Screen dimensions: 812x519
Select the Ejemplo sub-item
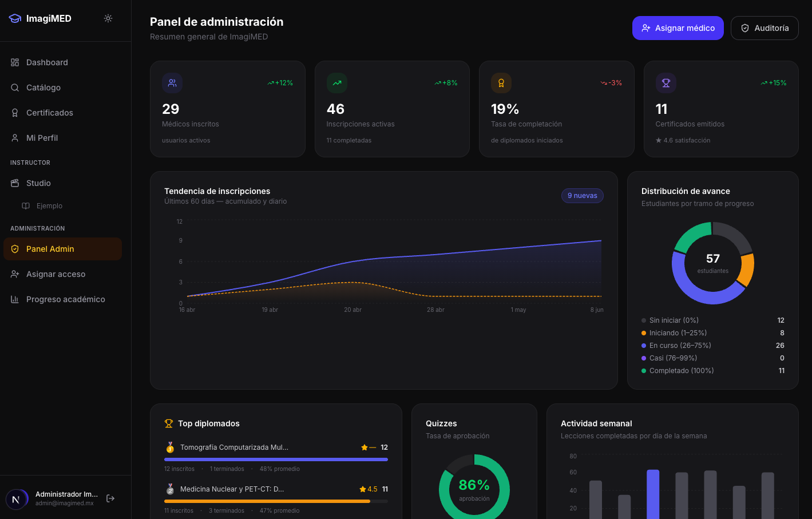(x=68, y=206)
